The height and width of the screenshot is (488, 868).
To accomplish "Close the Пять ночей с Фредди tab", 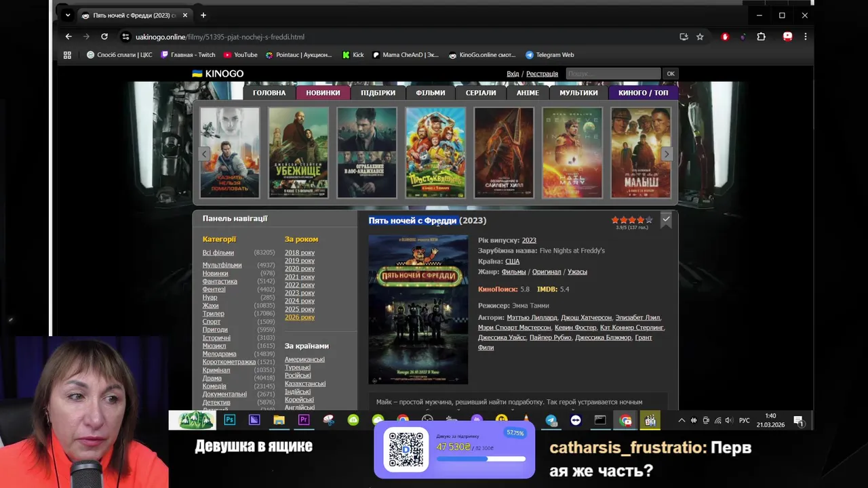I will pyautogui.click(x=186, y=15).
